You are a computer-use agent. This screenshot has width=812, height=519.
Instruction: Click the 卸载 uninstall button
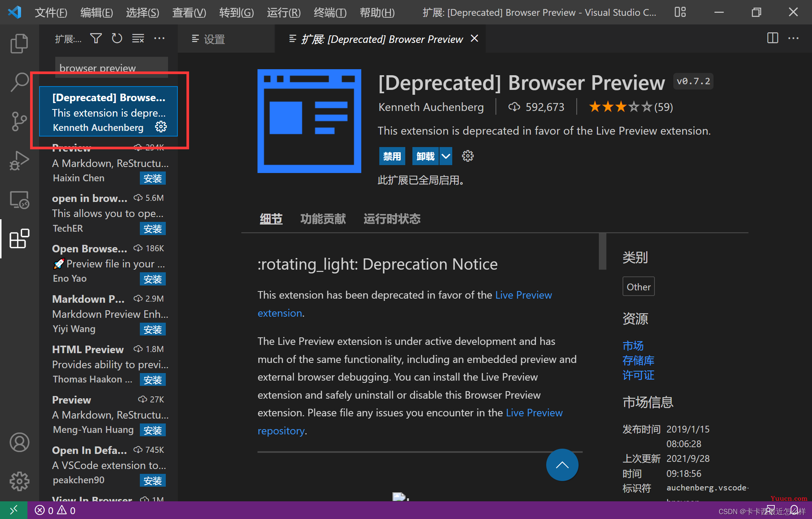426,156
